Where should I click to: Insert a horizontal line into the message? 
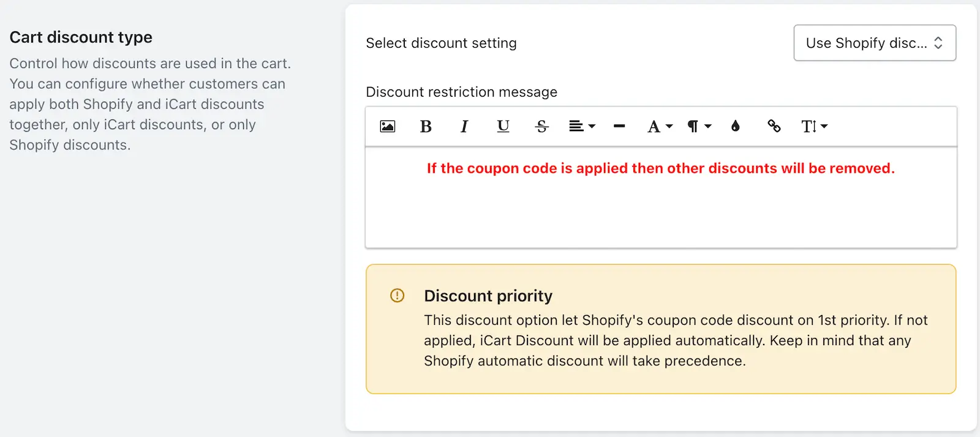(x=619, y=127)
